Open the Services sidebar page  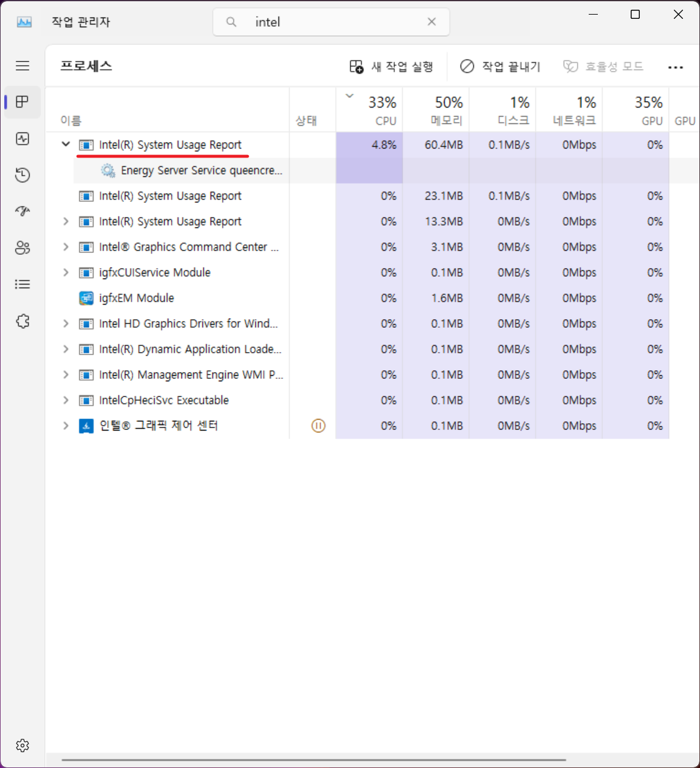point(23,321)
